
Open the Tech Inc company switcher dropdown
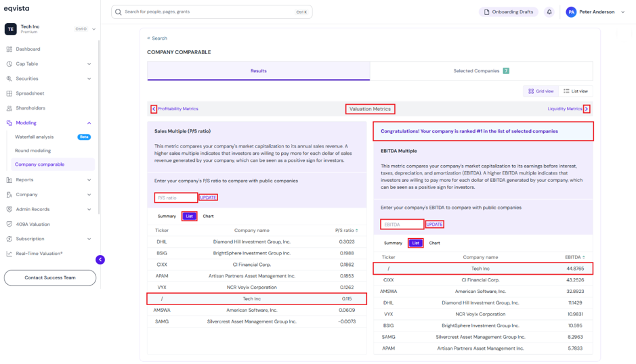(93, 29)
